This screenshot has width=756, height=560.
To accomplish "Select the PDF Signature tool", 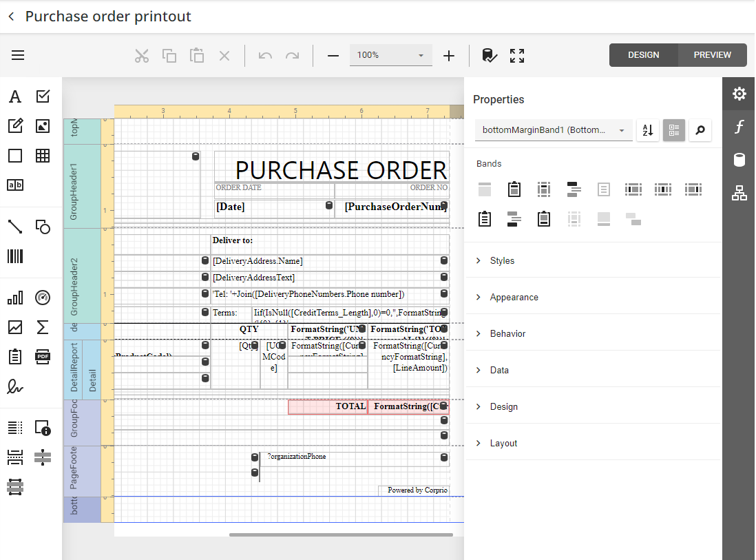I will tap(15, 386).
